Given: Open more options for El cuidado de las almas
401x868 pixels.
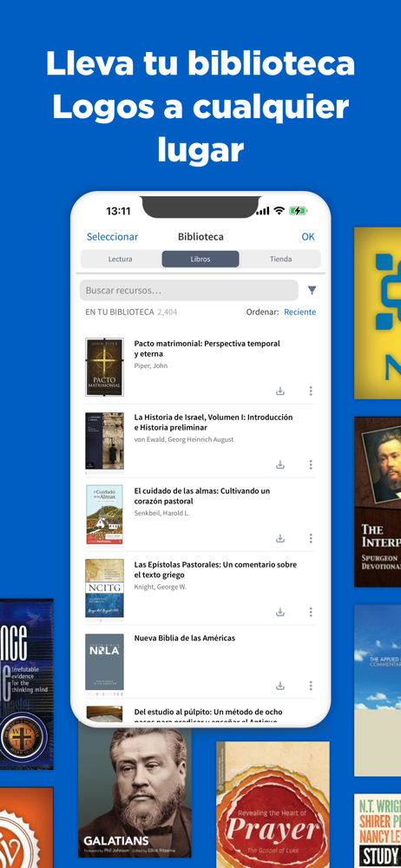Looking at the screenshot, I should click(x=311, y=539).
